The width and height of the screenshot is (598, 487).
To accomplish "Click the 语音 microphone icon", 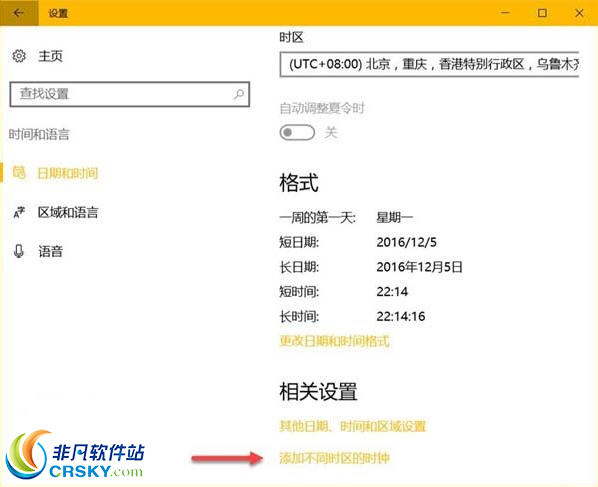I will (19, 251).
